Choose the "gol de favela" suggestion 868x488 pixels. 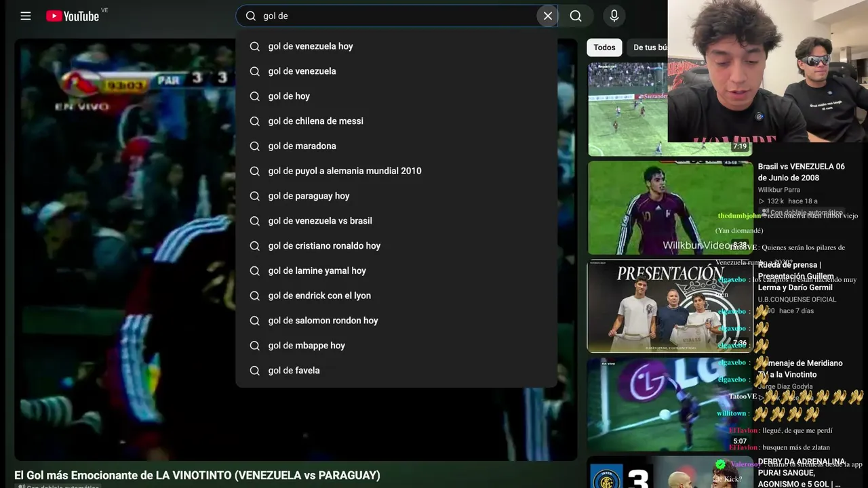(x=397, y=371)
